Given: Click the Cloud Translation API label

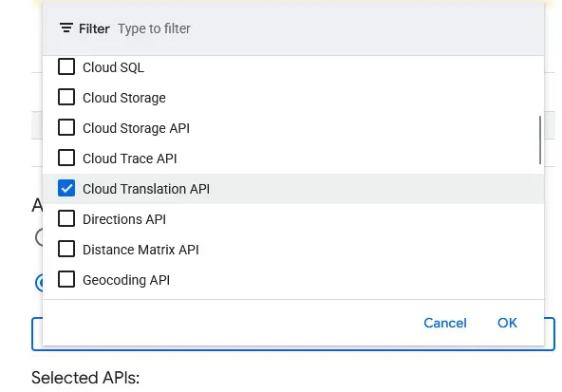Looking at the screenshot, I should (x=146, y=189).
